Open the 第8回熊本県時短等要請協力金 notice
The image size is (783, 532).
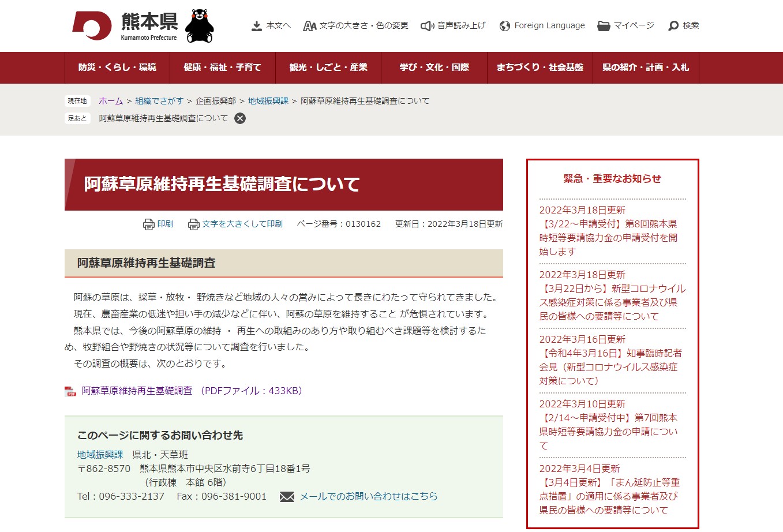[x=608, y=237]
